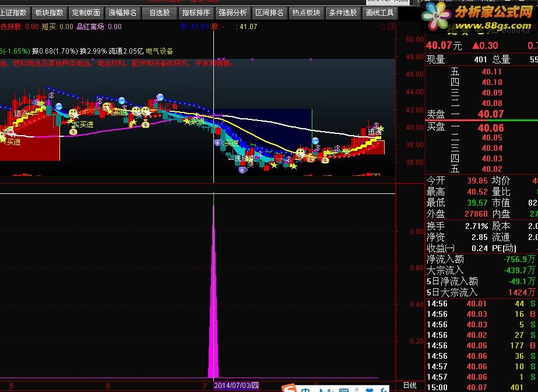Viewport: 538px width, 392px height.
Task: Click the 指标排序 button
Action: click(x=196, y=13)
